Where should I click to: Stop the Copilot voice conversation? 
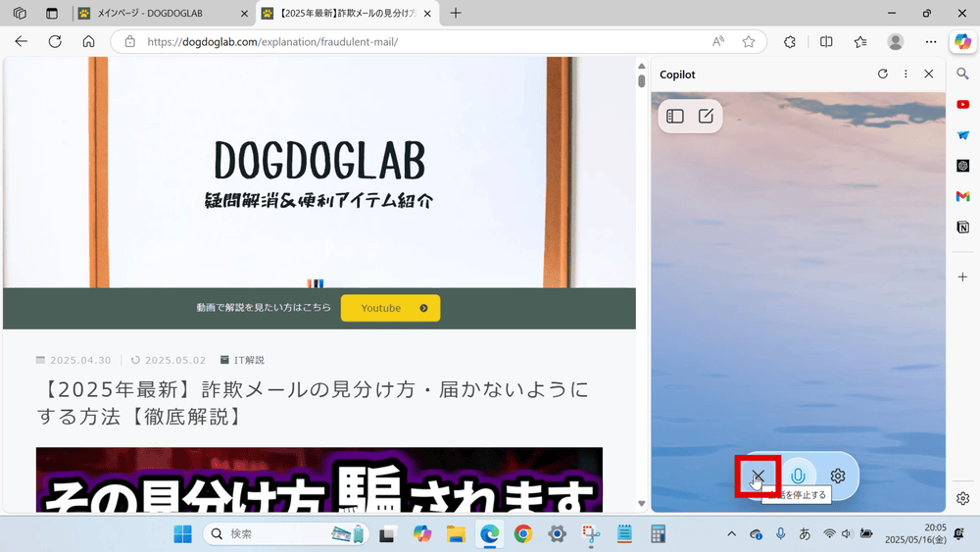tap(758, 477)
